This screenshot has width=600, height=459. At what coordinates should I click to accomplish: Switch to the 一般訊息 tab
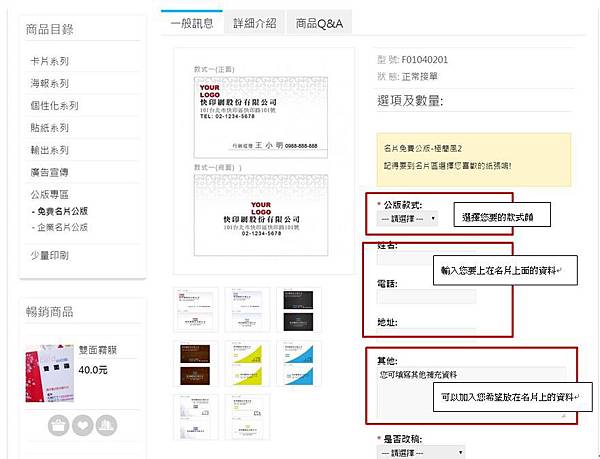(x=192, y=23)
